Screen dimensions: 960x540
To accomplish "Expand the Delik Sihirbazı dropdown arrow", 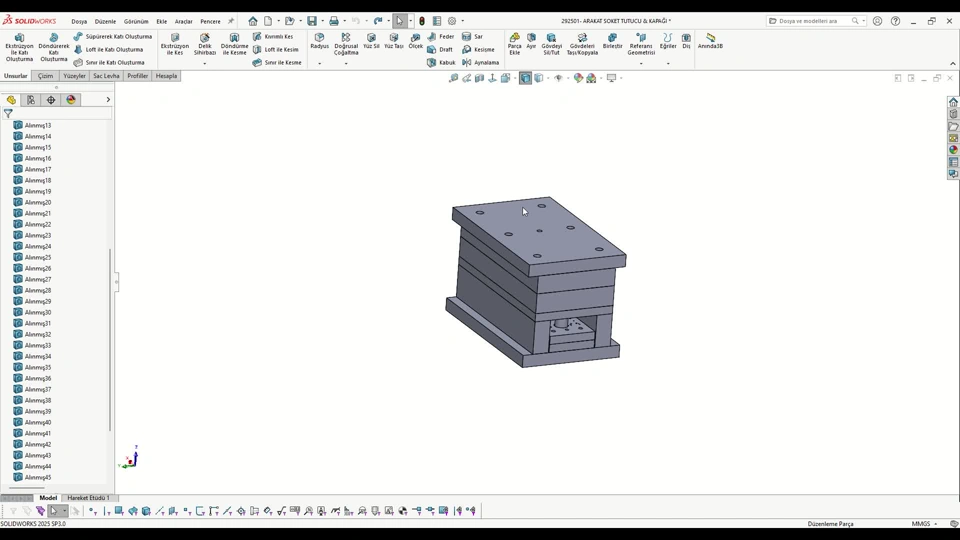I will coord(205,64).
